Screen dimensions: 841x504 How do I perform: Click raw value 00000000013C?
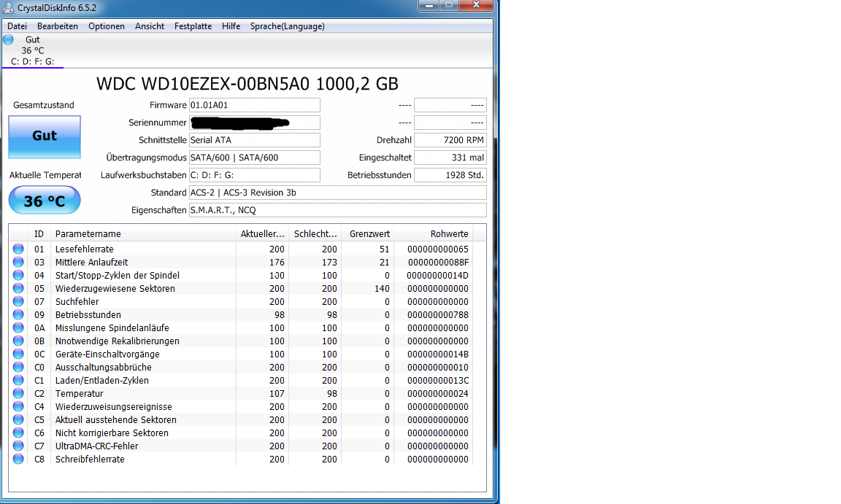pos(438,380)
